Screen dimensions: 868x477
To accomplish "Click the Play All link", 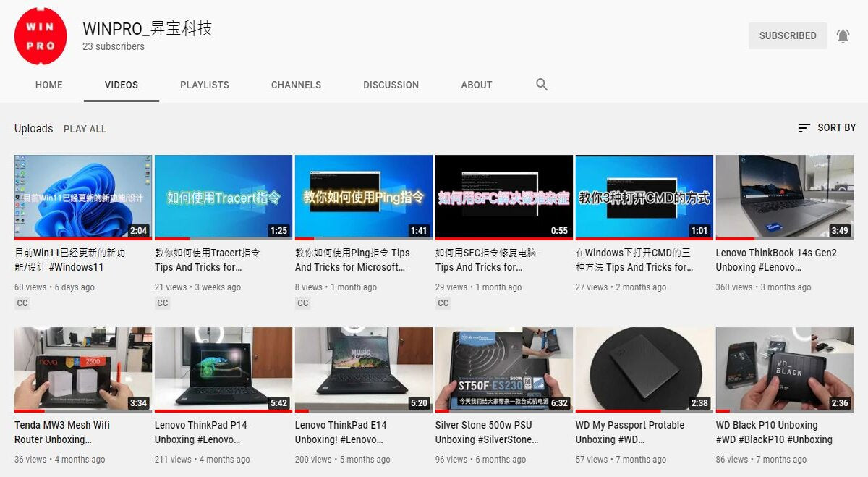I will tap(85, 129).
